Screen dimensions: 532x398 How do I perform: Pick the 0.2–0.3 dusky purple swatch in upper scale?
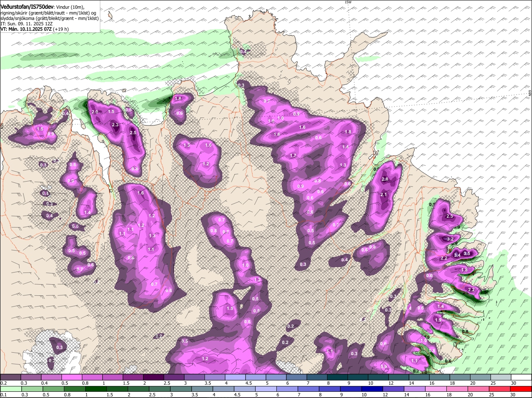(10, 377)
